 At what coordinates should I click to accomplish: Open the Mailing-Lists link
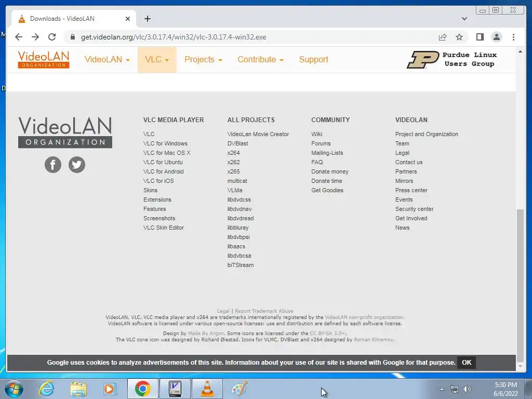tap(327, 153)
